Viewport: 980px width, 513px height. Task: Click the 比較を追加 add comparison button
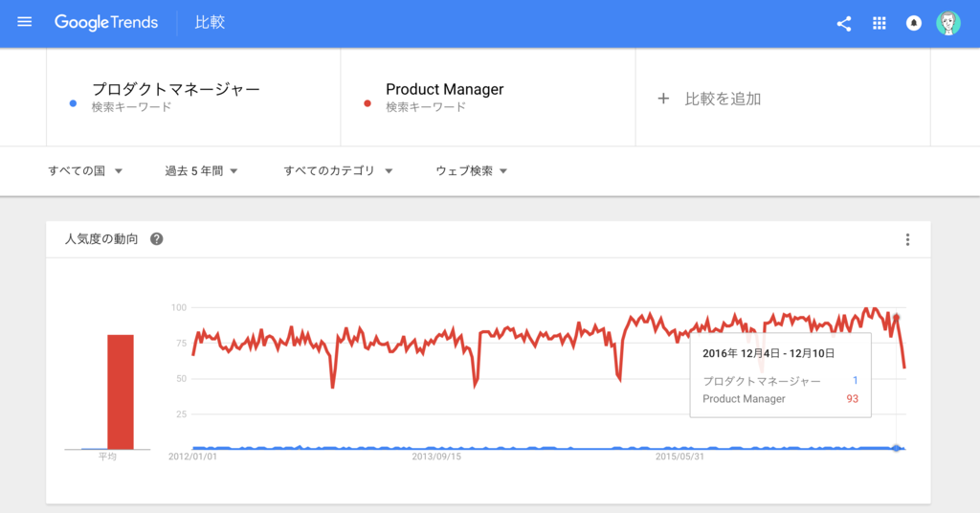[x=783, y=97]
